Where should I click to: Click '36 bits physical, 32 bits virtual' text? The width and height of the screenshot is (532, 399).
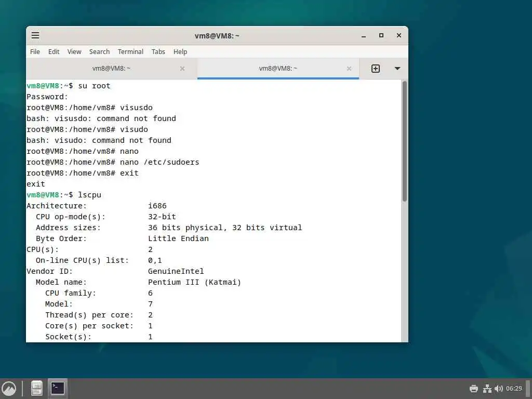pos(224,228)
